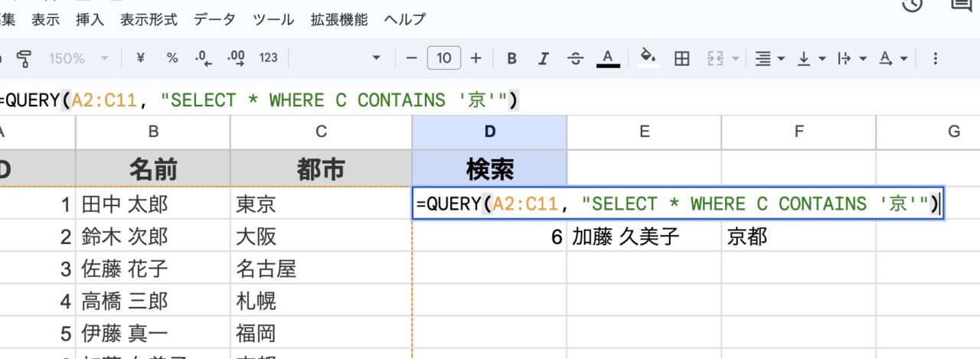Expand the merge cells dropdown arrow
This screenshot has width=980, height=359.
point(736,58)
